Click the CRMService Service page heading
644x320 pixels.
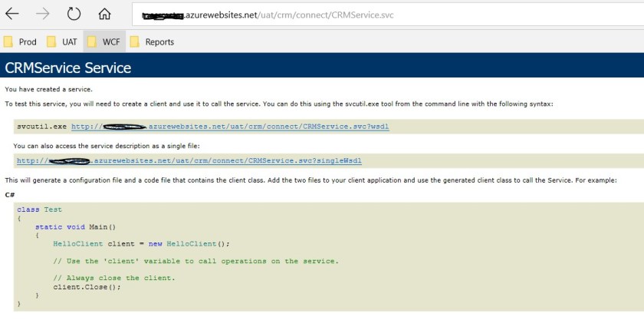click(68, 68)
